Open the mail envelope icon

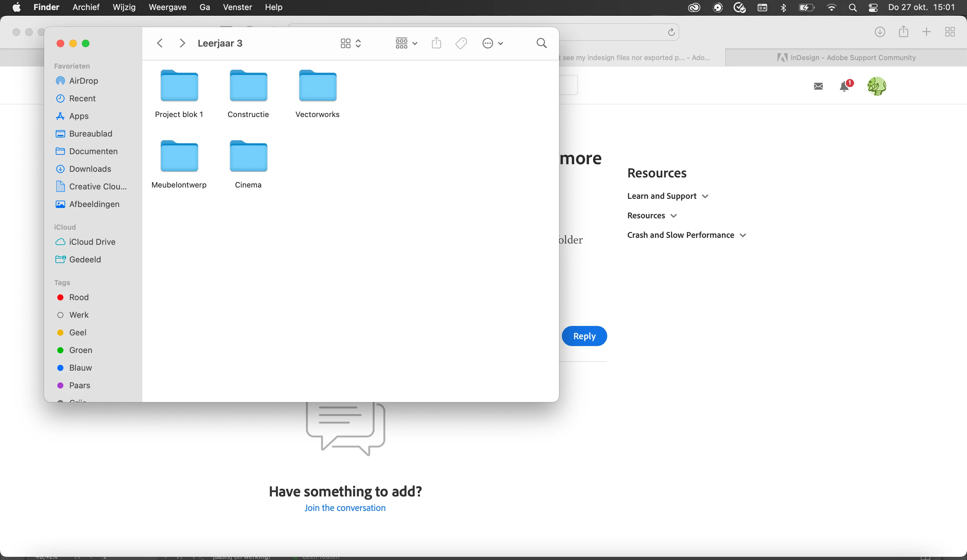818,86
